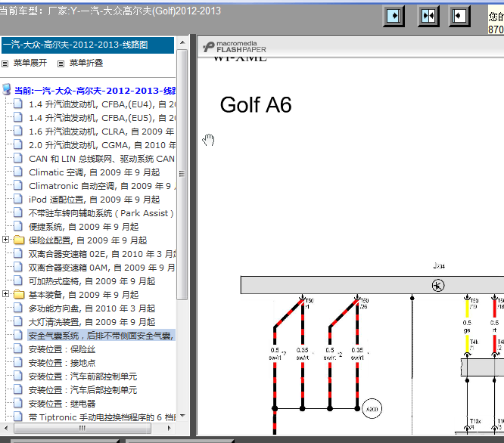This screenshot has width=504, height=443.
Task: Open 1.6 升汽油发动机 CLRA diagram
Action: 101,132
